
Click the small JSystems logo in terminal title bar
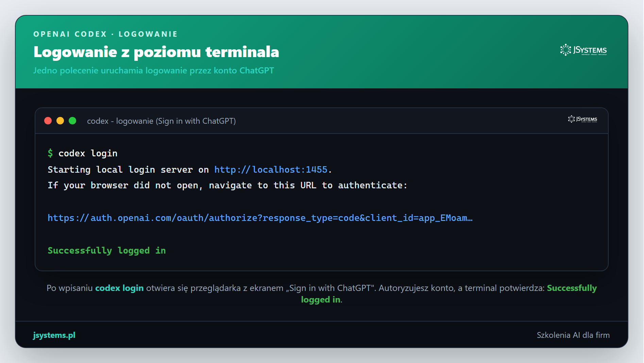click(x=582, y=119)
